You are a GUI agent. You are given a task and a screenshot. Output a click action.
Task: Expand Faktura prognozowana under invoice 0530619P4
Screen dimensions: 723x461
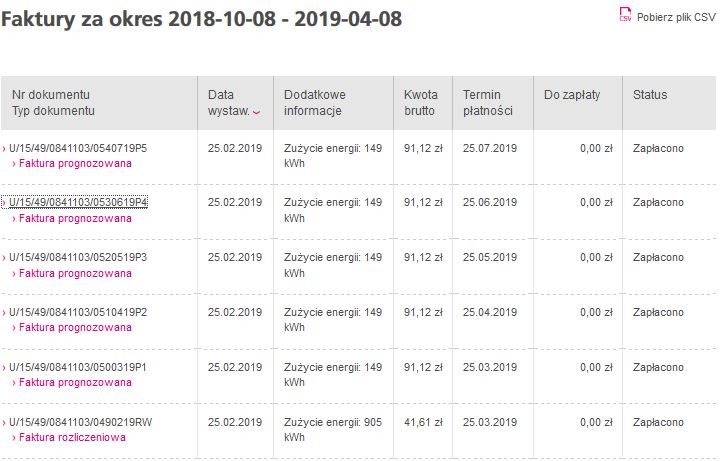75,218
